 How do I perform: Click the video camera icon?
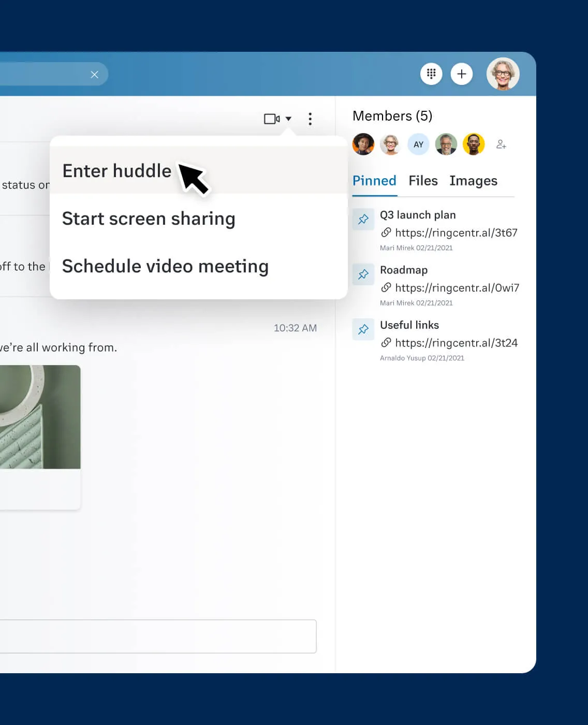tap(272, 119)
